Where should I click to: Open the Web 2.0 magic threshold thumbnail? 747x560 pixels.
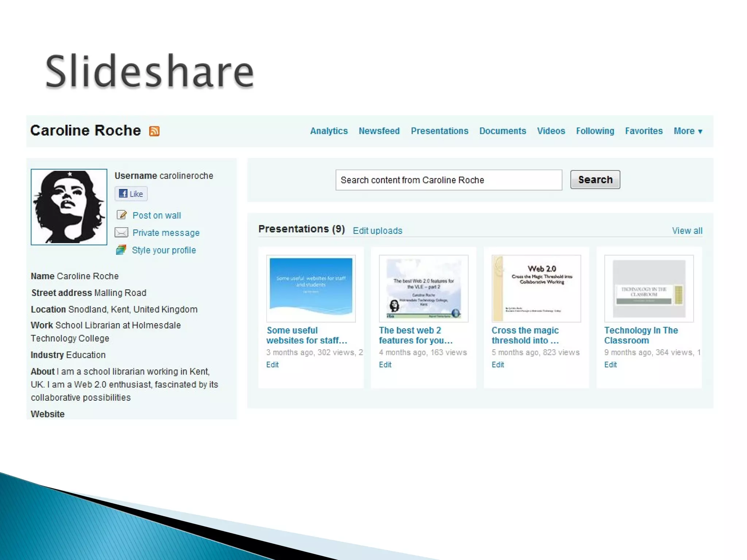536,288
